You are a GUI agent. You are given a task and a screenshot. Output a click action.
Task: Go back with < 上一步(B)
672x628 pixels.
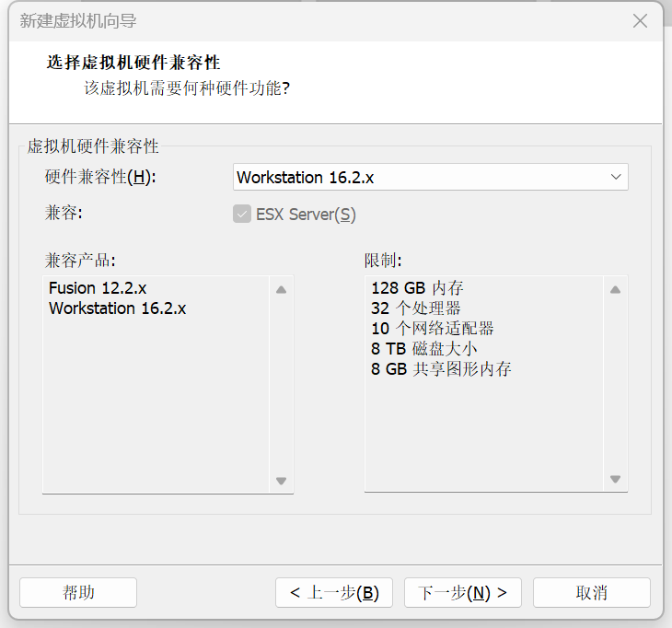[334, 592]
